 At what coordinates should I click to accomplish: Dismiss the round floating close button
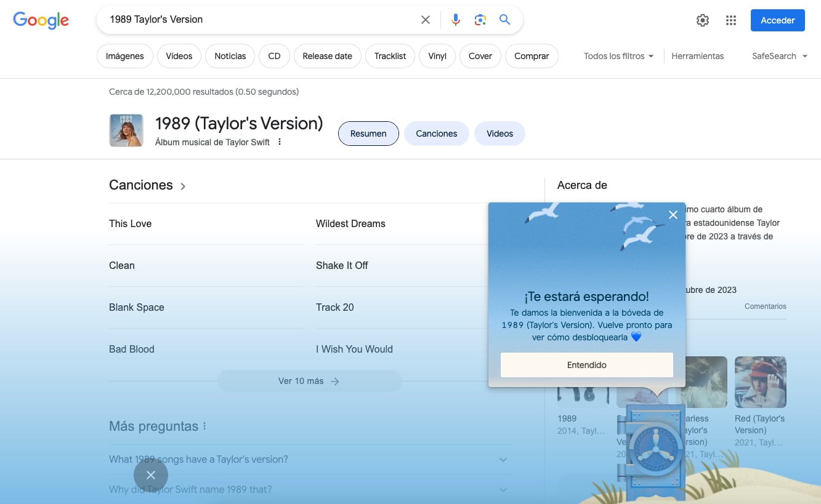point(151,475)
